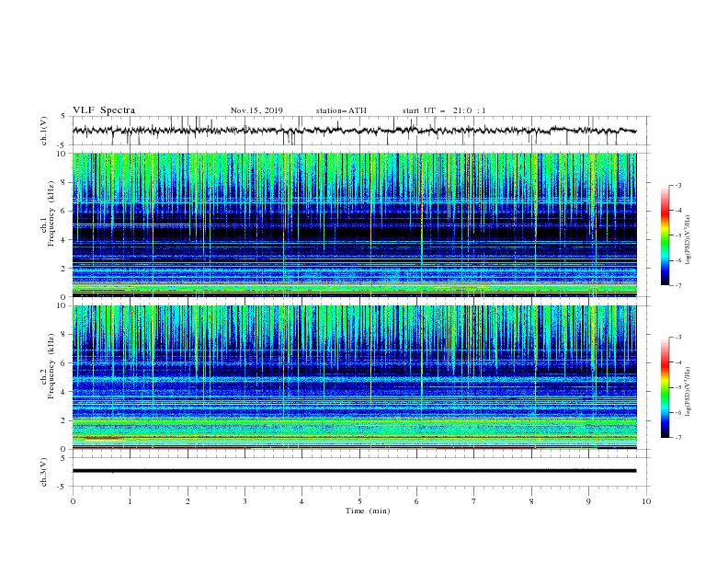Click time axis tick label "1"
The image size is (728, 563).
coord(130,501)
